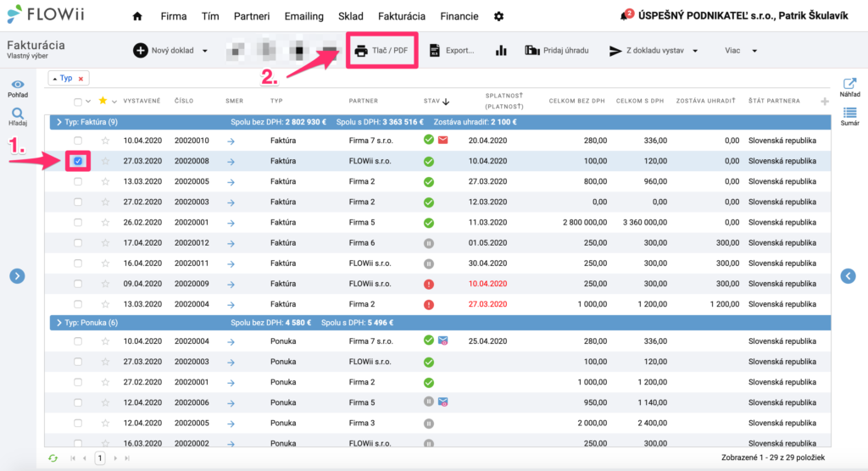This screenshot has height=471, width=868.
Task: Check the invoice 20020005 row checkbox
Action: pos(77,181)
